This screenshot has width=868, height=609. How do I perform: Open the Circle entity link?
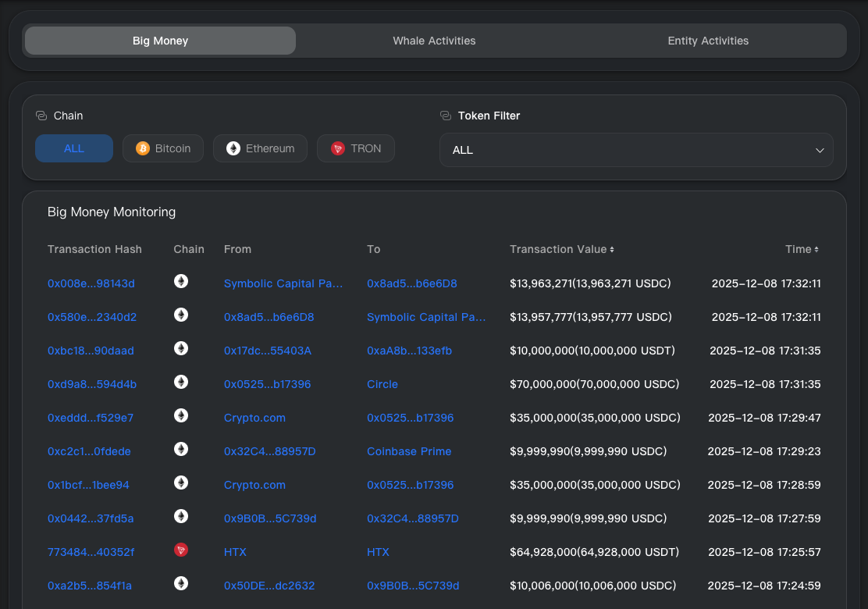pyautogui.click(x=382, y=384)
